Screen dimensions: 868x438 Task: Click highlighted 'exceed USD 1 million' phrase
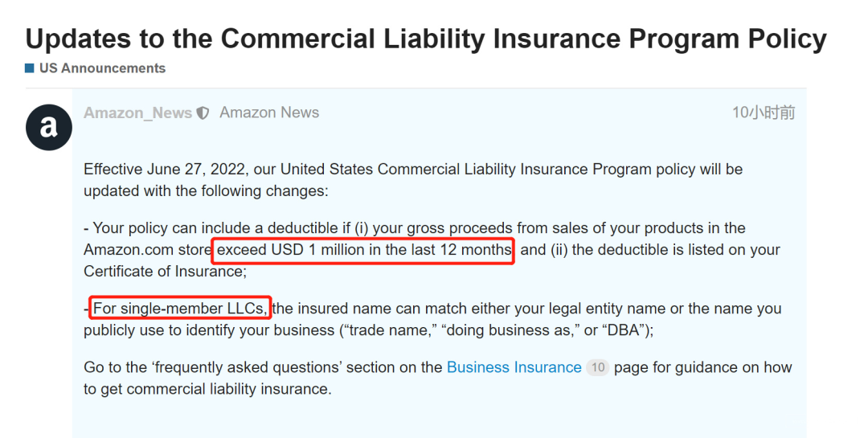pyautogui.click(x=364, y=250)
